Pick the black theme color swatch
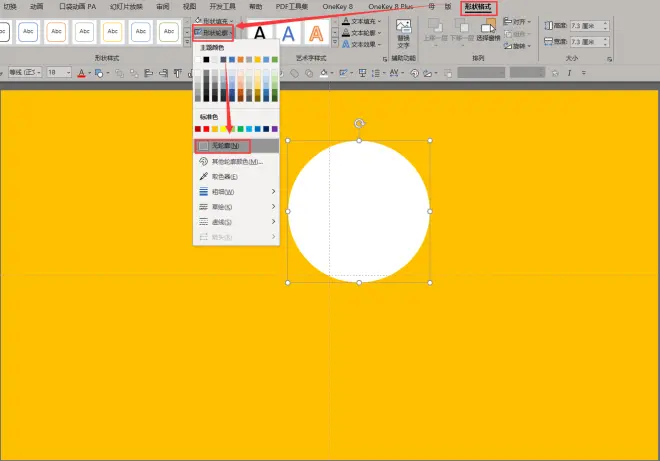Image resolution: width=660 pixels, height=461 pixels. [206, 59]
